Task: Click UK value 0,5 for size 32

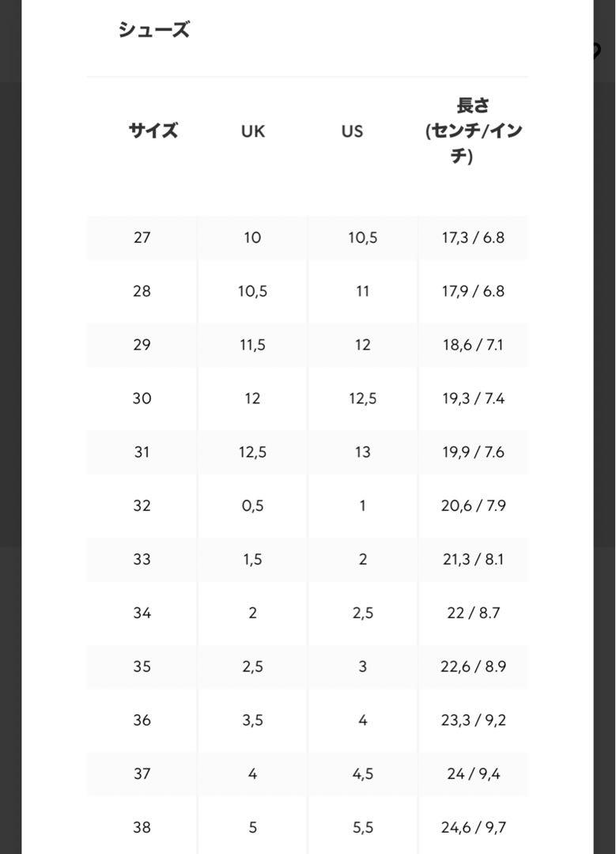Action: pos(252,506)
